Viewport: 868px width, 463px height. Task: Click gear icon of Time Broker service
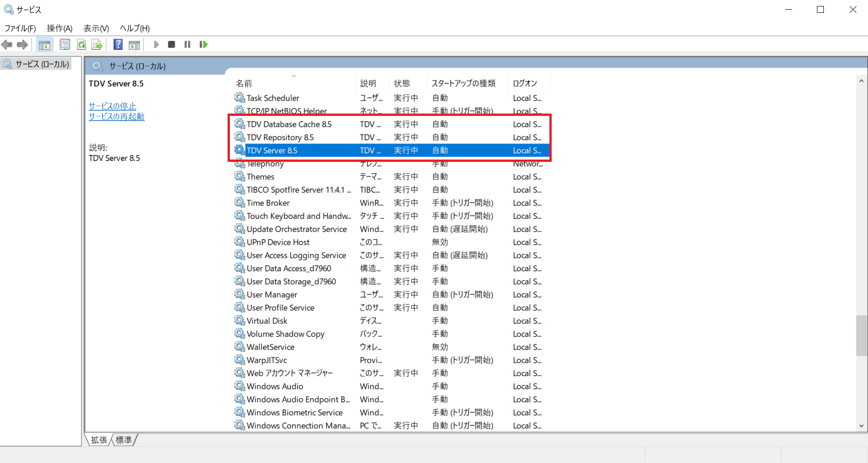click(x=240, y=202)
